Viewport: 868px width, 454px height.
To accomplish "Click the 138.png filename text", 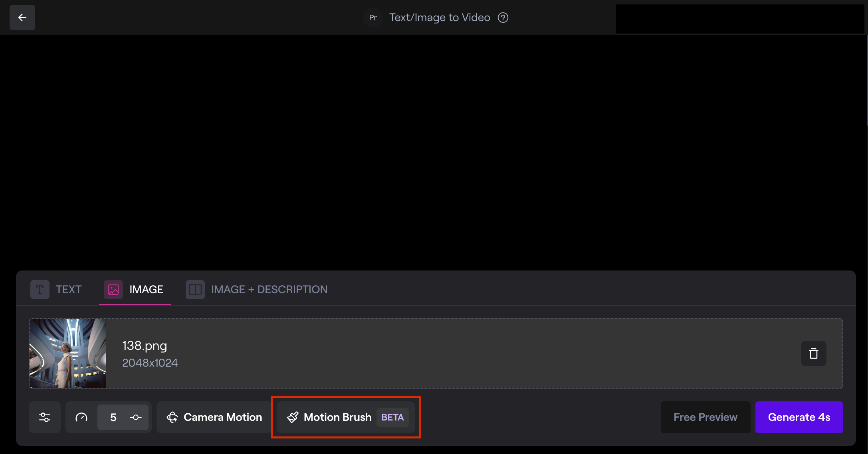I will pyautogui.click(x=145, y=345).
